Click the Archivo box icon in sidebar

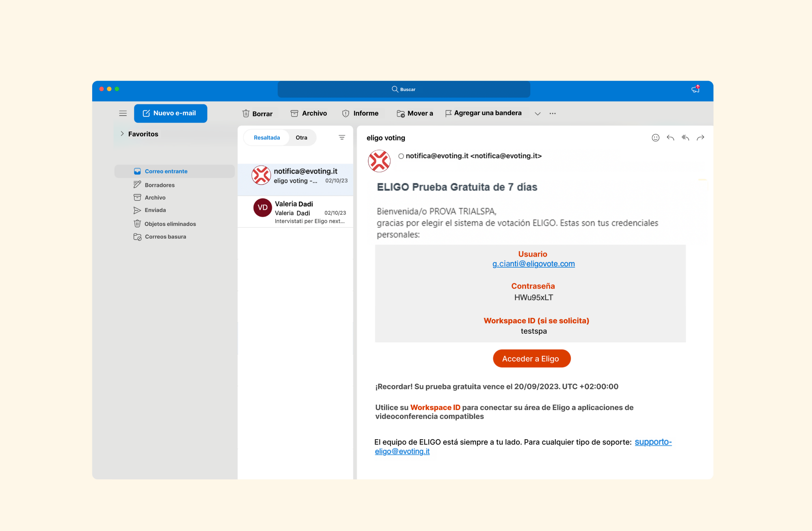[137, 198]
